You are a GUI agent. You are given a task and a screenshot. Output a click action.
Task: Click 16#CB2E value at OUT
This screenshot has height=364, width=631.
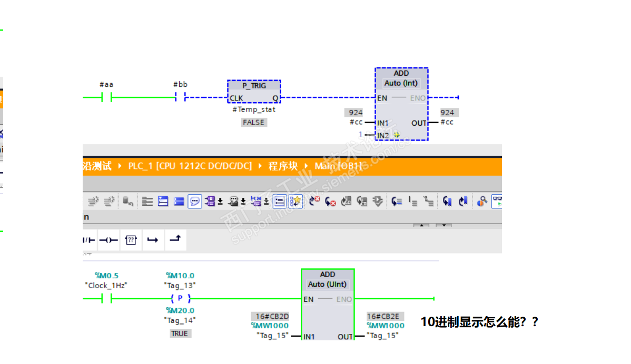point(386,317)
